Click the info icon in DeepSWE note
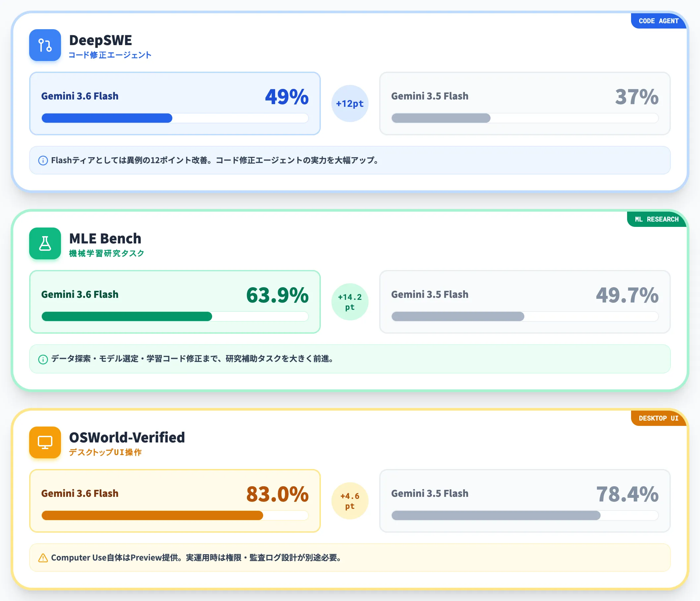700x601 pixels. 43,161
